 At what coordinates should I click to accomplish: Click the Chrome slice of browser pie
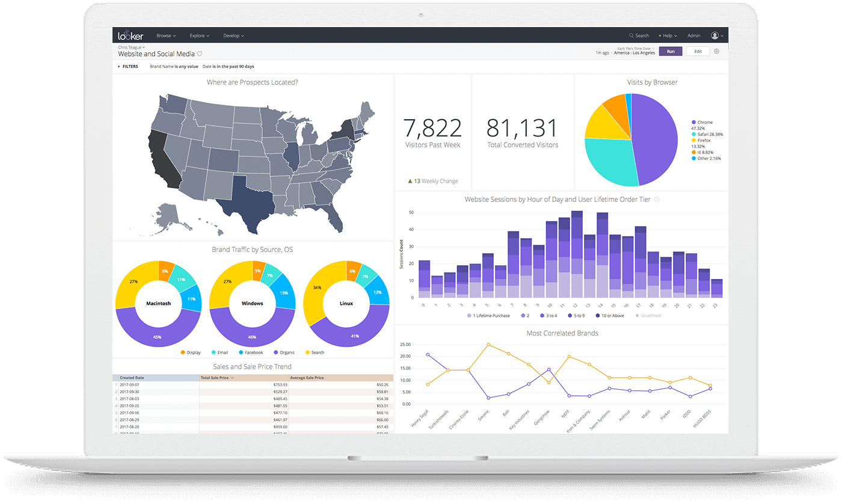pos(656,140)
